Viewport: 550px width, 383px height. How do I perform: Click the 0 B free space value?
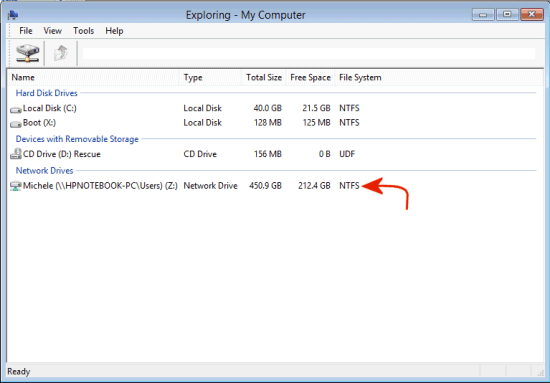click(x=324, y=154)
